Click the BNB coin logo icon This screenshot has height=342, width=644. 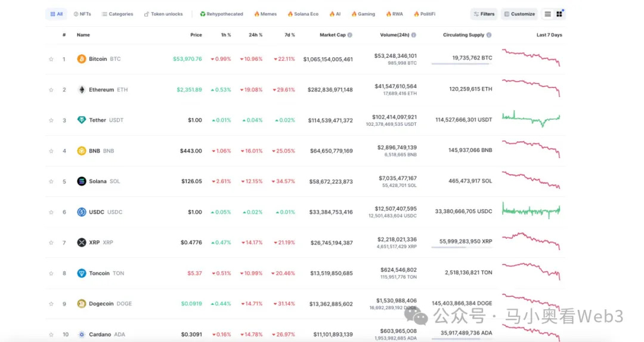(81, 151)
